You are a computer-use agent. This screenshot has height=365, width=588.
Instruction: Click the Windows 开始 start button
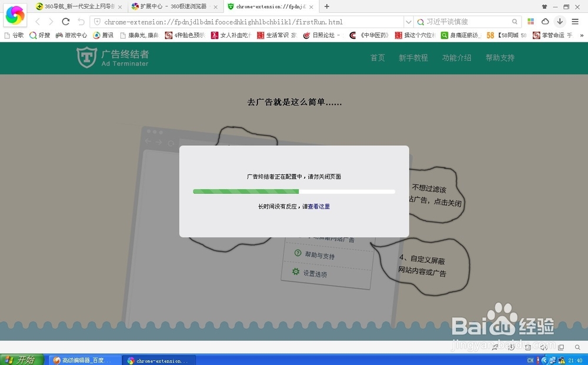(21, 360)
